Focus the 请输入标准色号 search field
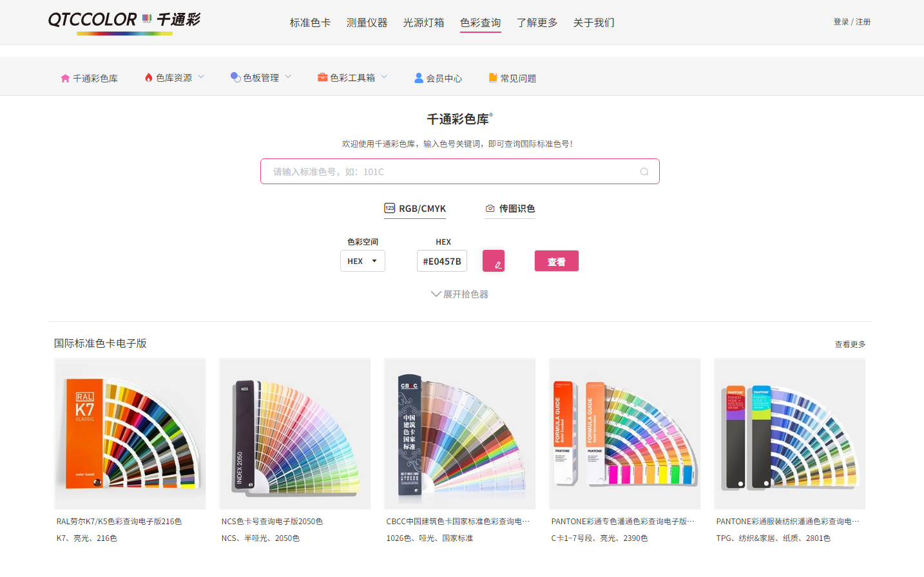The image size is (924, 577). click(x=460, y=171)
